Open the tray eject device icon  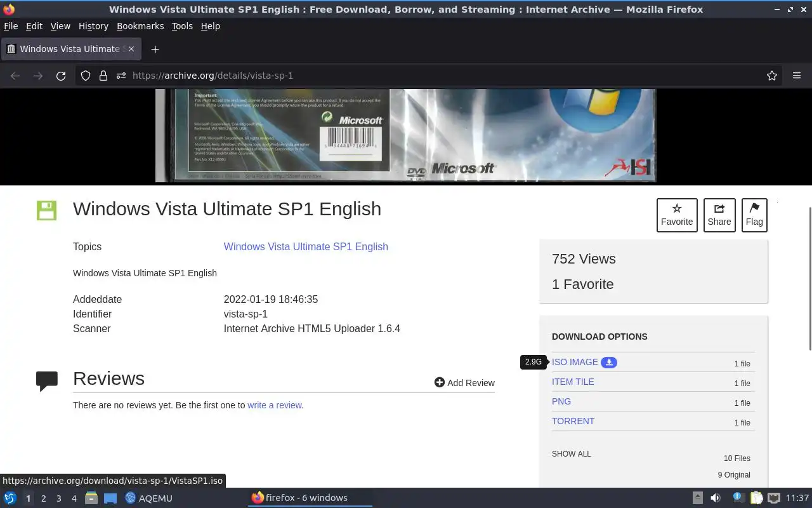pos(697,498)
